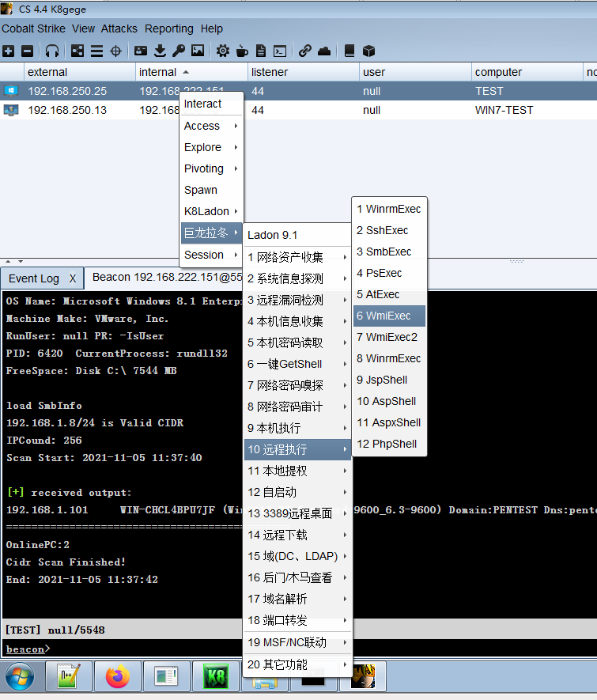Click the cloud manage web server icon
The height and width of the screenshot is (700, 597).
click(324, 51)
